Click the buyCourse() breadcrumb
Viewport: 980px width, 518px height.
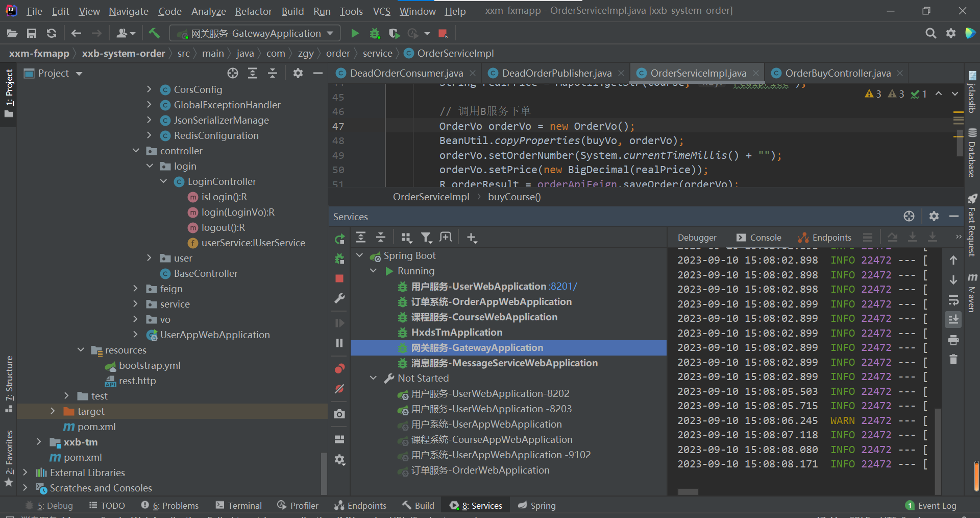coord(514,197)
